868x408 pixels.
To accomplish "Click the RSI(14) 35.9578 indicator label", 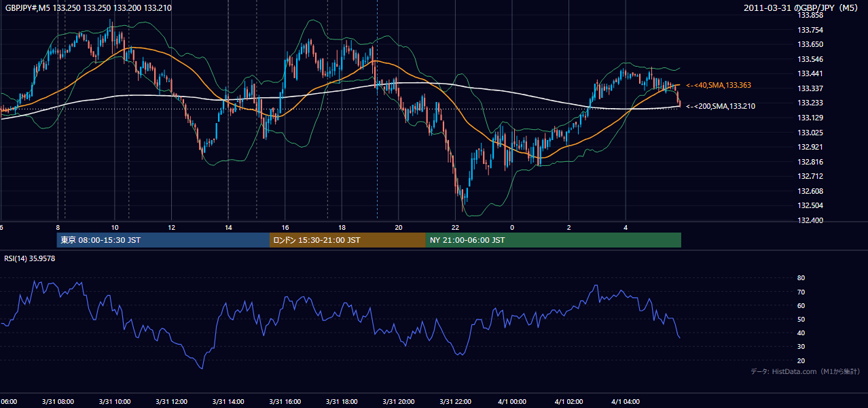I will point(30,258).
